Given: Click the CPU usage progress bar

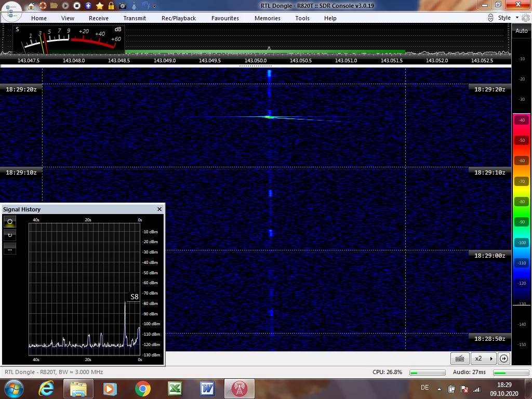Looking at the screenshot, I should click(x=428, y=373).
